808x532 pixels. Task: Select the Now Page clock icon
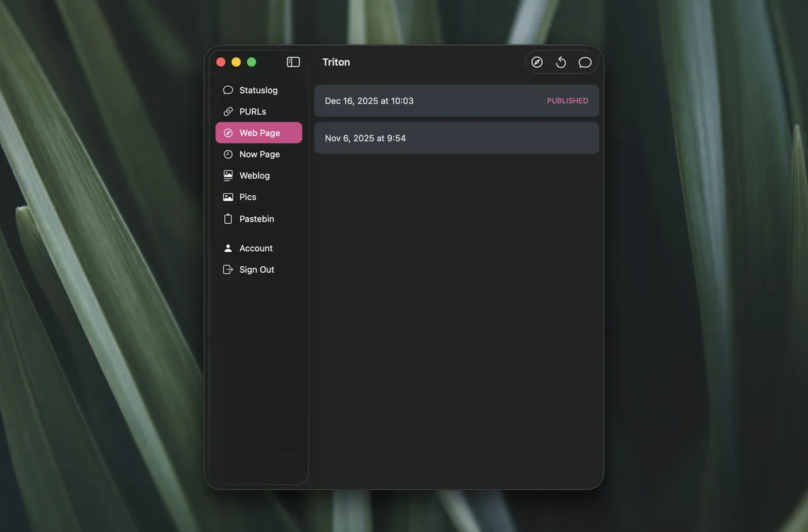pos(228,154)
